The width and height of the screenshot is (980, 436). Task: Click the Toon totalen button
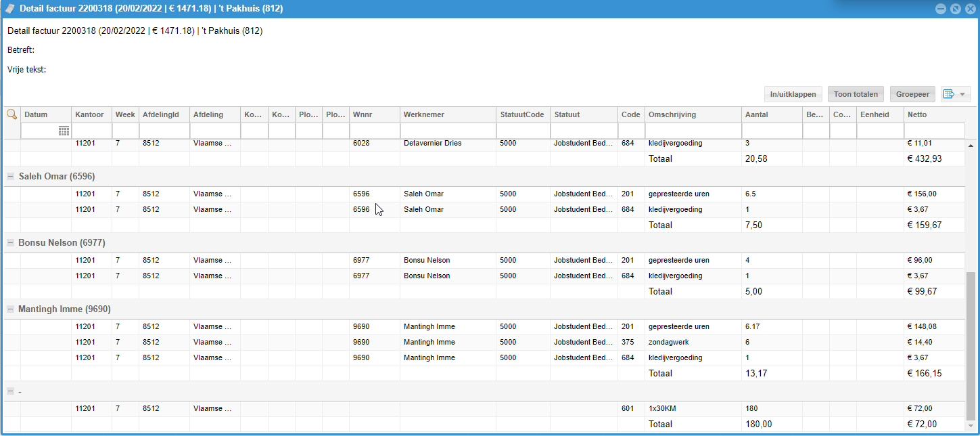pos(856,94)
